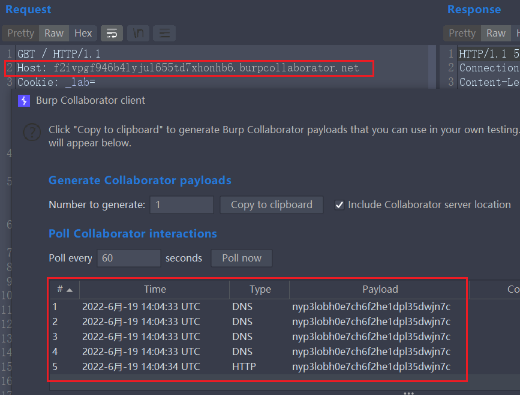Uncheck Include Collaborator server location
The image size is (520, 395).
339,205
